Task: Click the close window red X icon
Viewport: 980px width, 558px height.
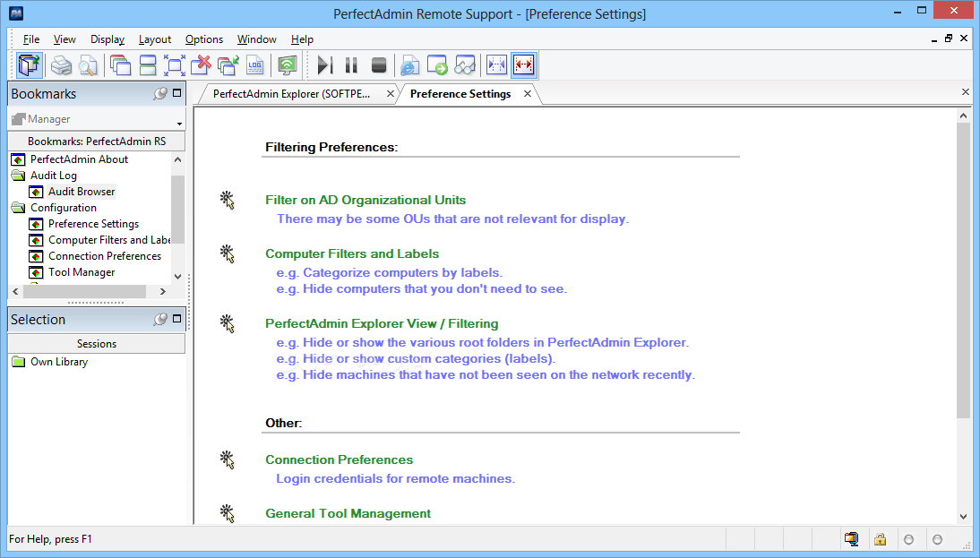Action: (202, 65)
